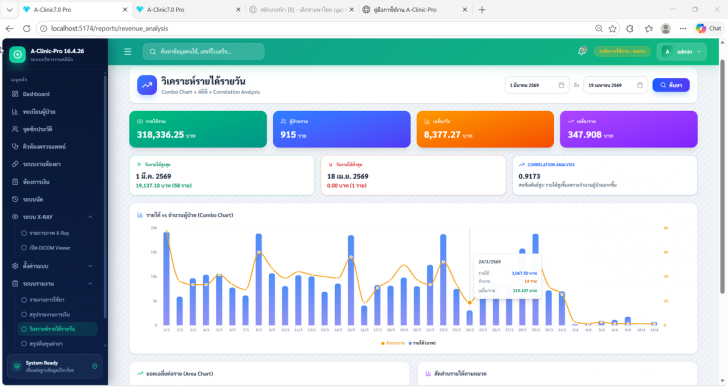The image size is (728, 387).
Task: Click the blue 915 patients card
Action: 341,129
